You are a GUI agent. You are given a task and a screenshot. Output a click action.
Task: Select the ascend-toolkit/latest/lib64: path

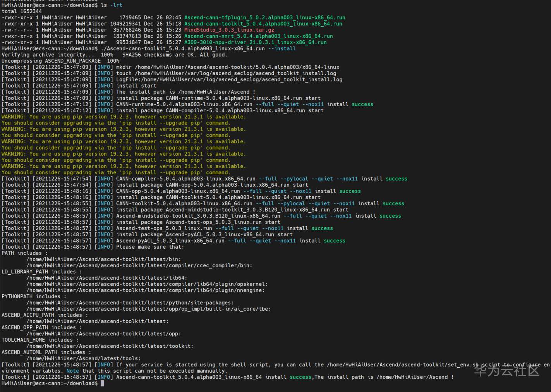[107, 278]
